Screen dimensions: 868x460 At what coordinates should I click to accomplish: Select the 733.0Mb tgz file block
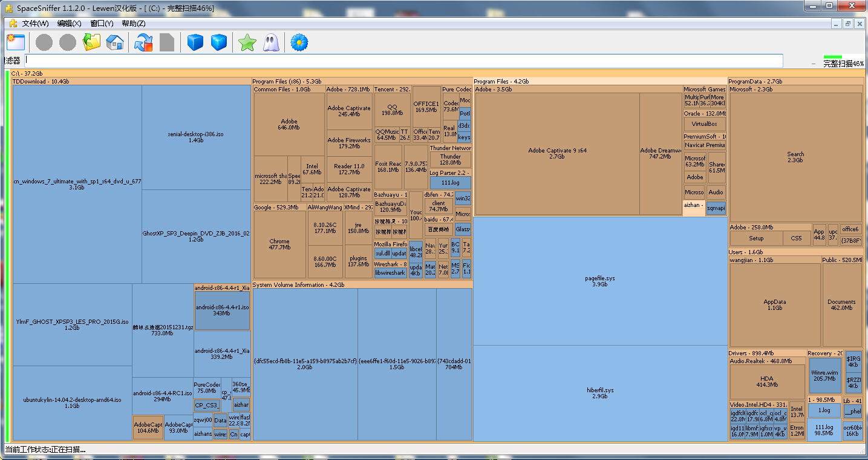point(162,330)
